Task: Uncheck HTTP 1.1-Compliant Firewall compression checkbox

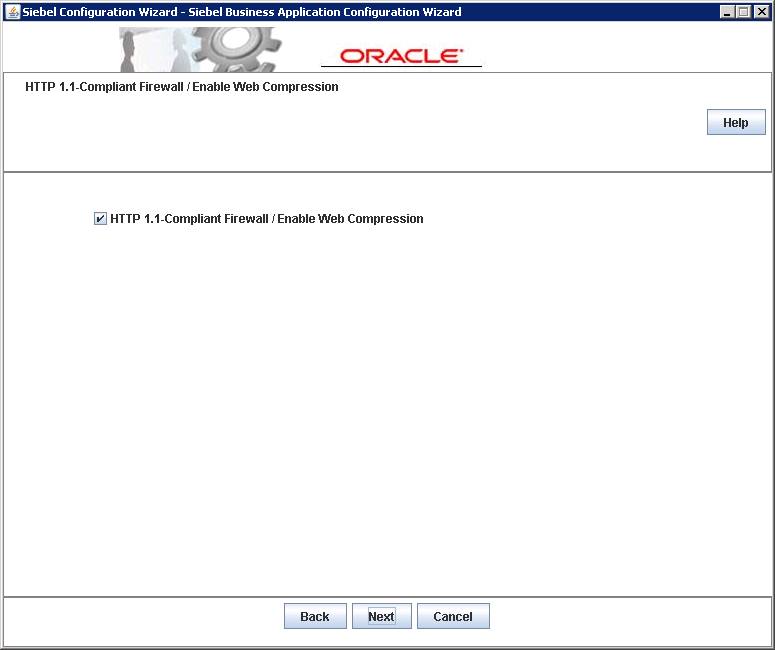Action: [100, 218]
